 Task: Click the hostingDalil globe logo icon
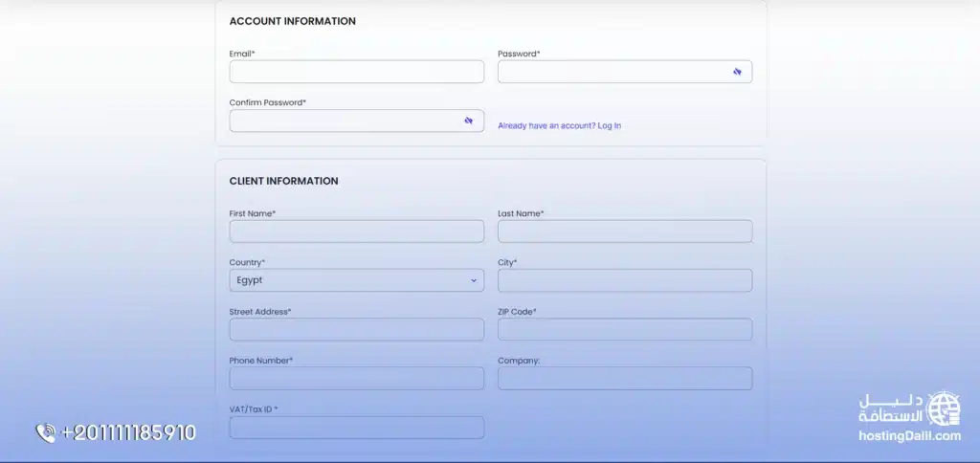click(945, 408)
